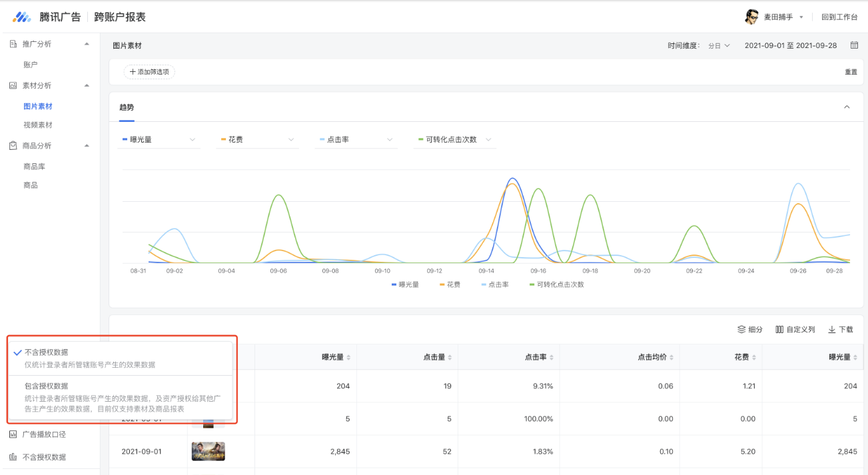Toggle 曝光量 series in chart legend
Viewport: 868px width, 475px height.
click(x=405, y=284)
